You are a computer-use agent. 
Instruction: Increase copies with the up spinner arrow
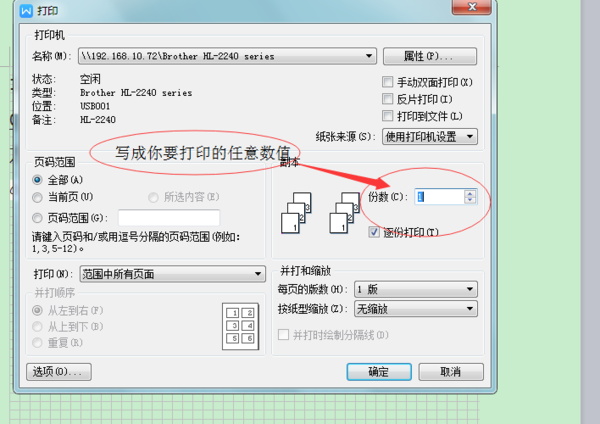pos(470,193)
